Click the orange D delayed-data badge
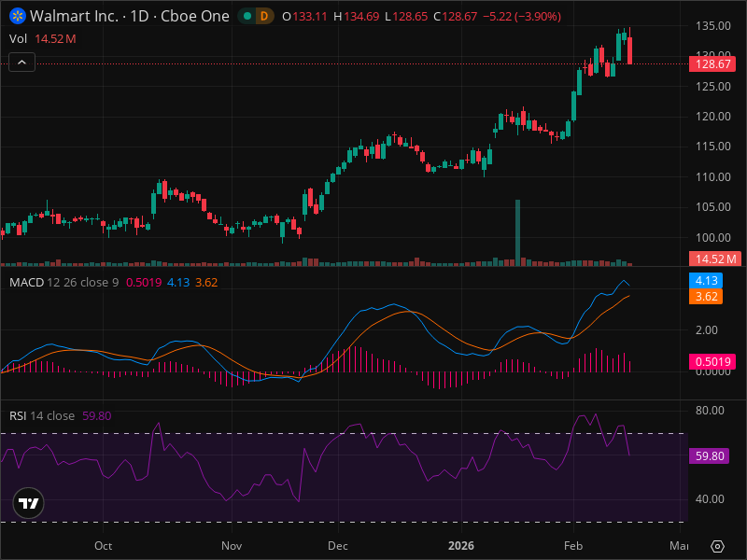747x560 pixels. coord(264,16)
